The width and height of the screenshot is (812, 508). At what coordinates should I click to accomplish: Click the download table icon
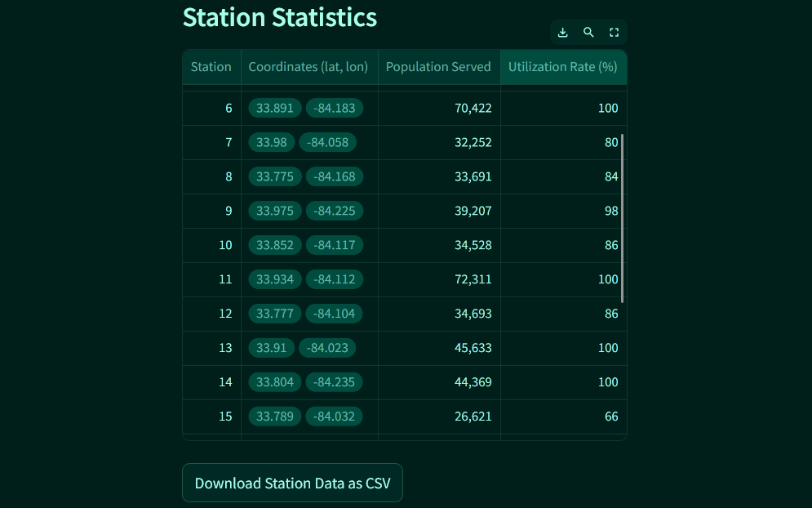click(563, 33)
